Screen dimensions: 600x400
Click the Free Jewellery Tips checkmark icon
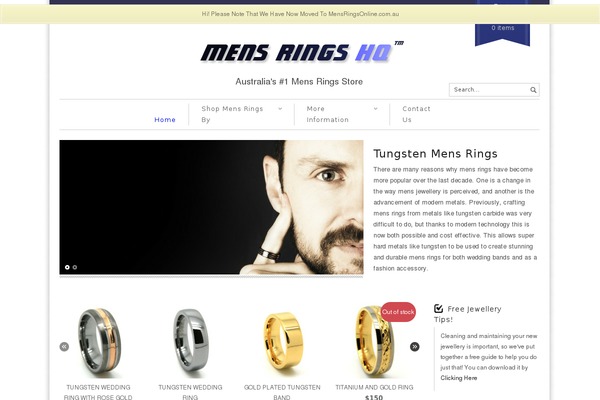point(439,309)
